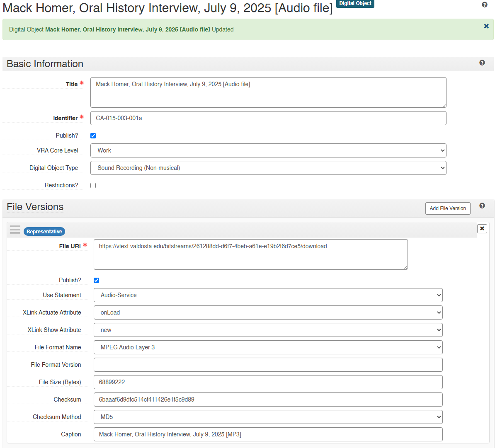Click the File Size (Bytes) field

[268, 382]
